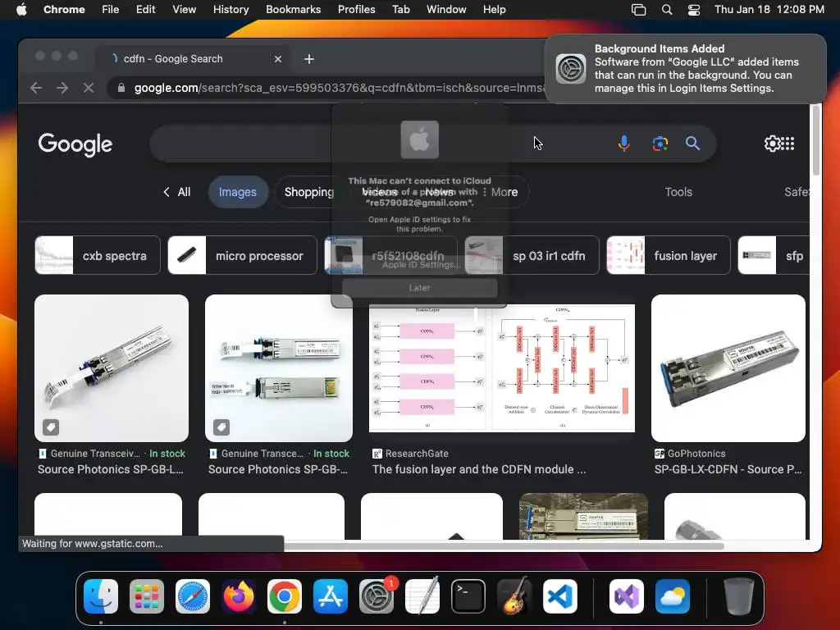Viewport: 840px width, 630px height.
Task: Filter by sp 03 ir1 cdfn chip
Action: click(x=532, y=256)
